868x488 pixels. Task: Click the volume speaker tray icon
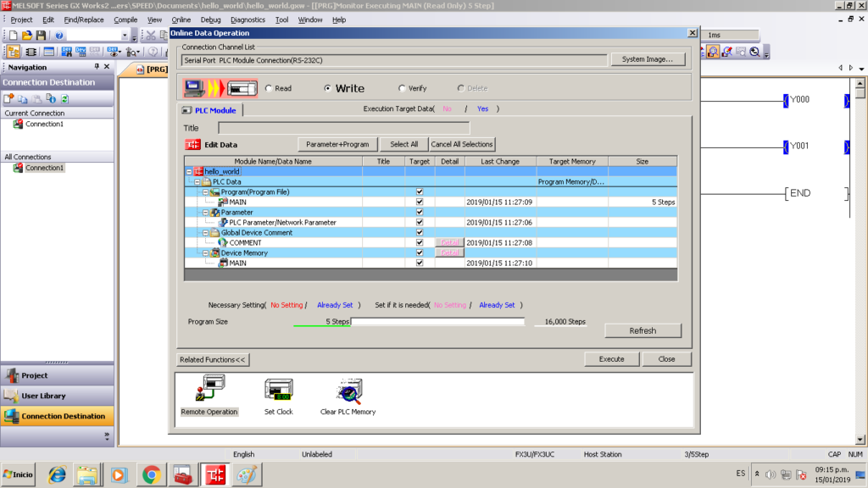pos(771,474)
